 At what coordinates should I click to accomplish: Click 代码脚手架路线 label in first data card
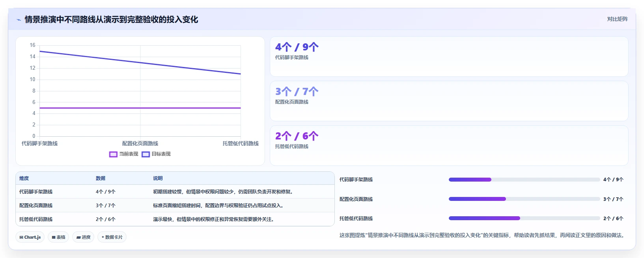point(292,58)
